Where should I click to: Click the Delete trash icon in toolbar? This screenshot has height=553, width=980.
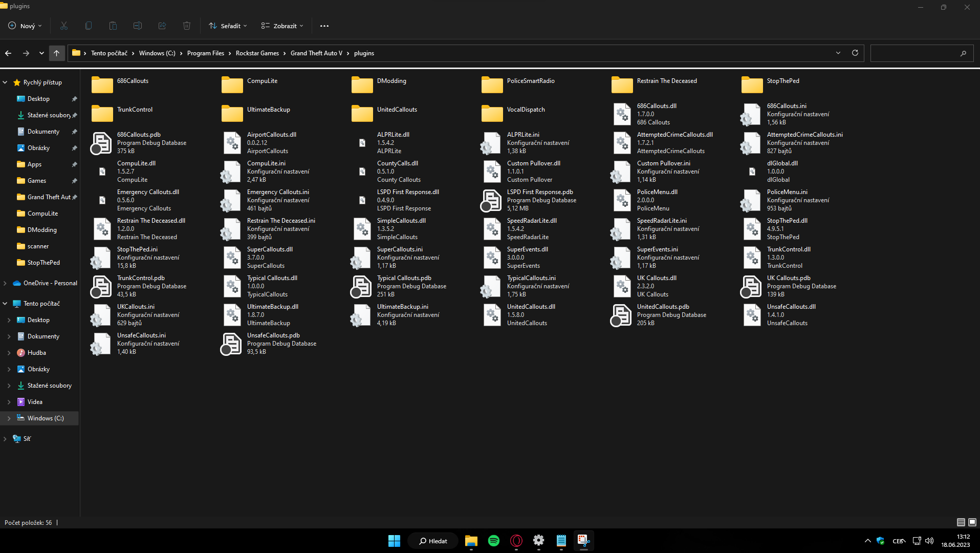(187, 26)
